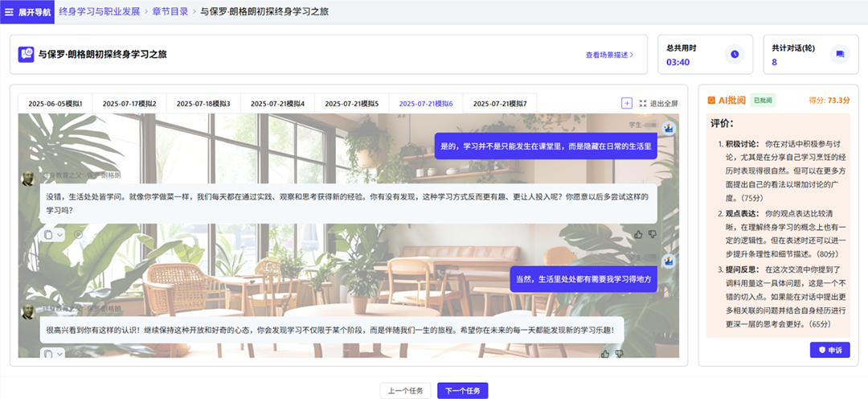Go to 下一个任务
The height and width of the screenshot is (399, 868).
[463, 391]
